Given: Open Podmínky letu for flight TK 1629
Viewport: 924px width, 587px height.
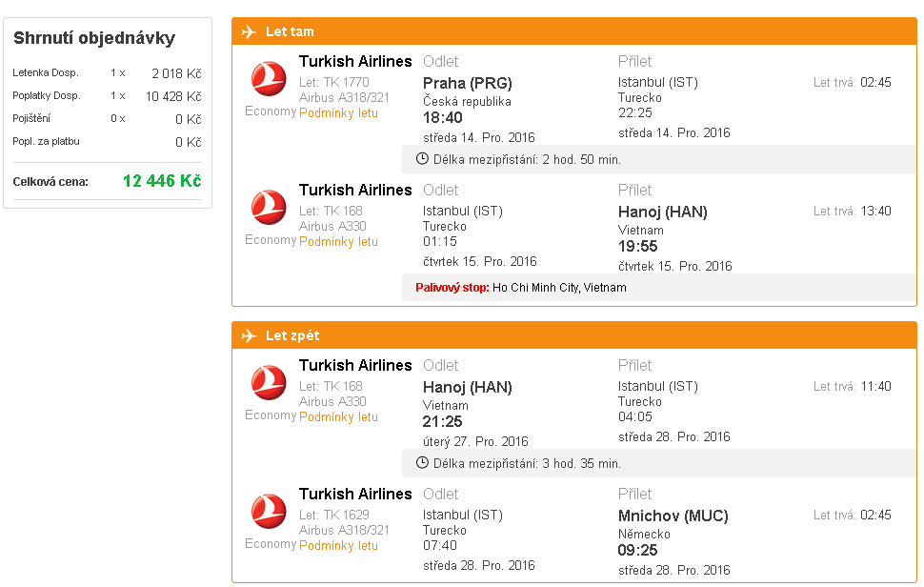Looking at the screenshot, I should (x=338, y=545).
